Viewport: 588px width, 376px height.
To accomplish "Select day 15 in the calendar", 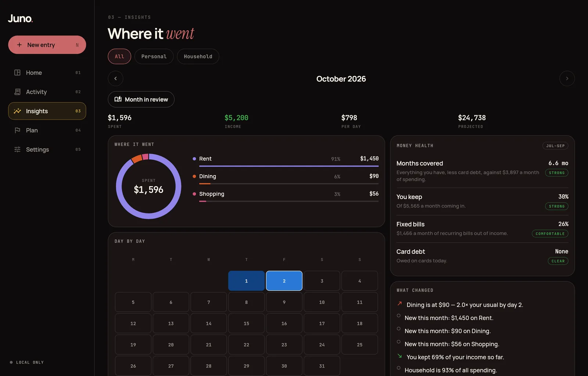I will pos(246,323).
